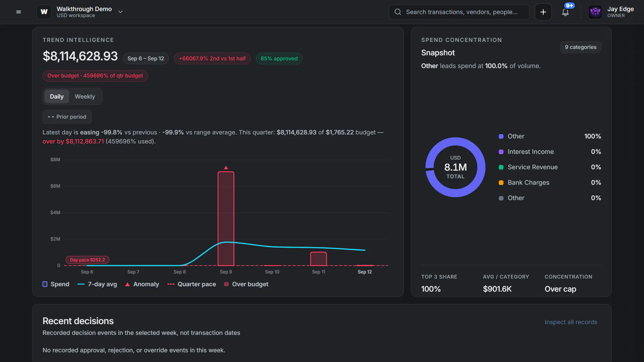Click the 9 categories badge
644x362 pixels.
[x=581, y=47]
